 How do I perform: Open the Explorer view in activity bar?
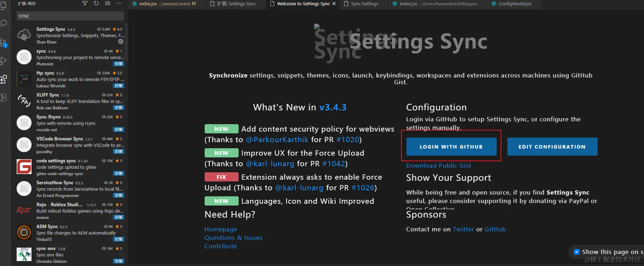pyautogui.click(x=3, y=5)
